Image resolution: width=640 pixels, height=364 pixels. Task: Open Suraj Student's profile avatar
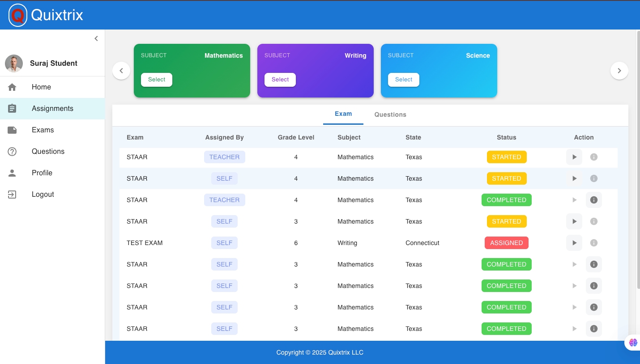point(14,63)
